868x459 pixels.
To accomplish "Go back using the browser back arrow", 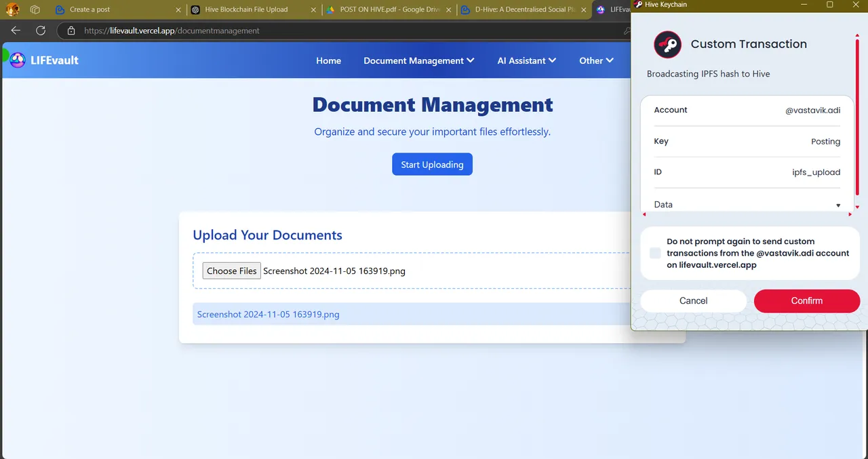I will (16, 31).
